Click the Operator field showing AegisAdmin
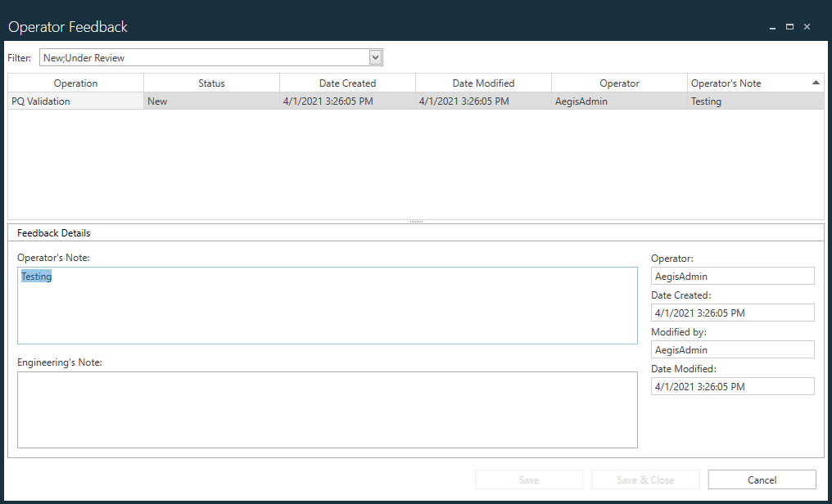This screenshot has height=504, width=832. [x=732, y=277]
